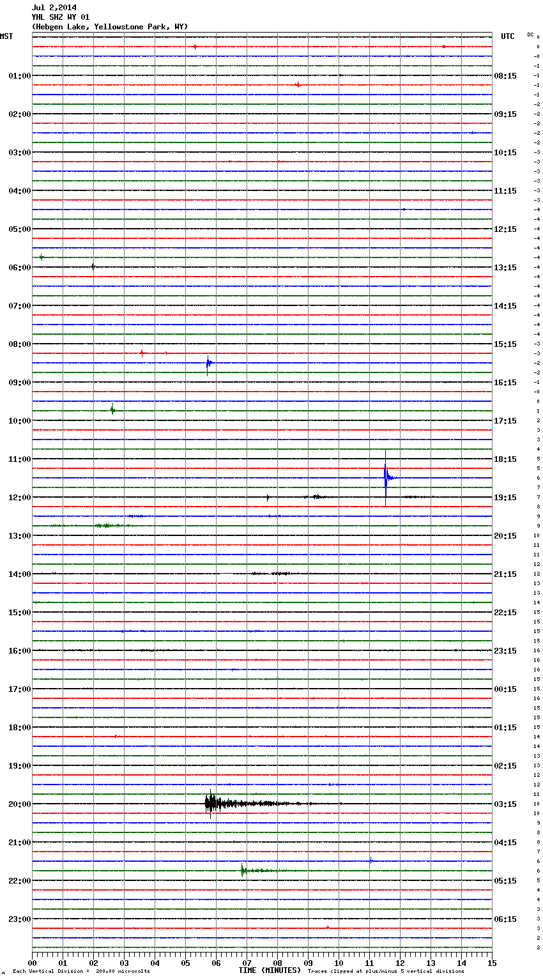
Task: Click the DC column header
Action: click(530, 34)
